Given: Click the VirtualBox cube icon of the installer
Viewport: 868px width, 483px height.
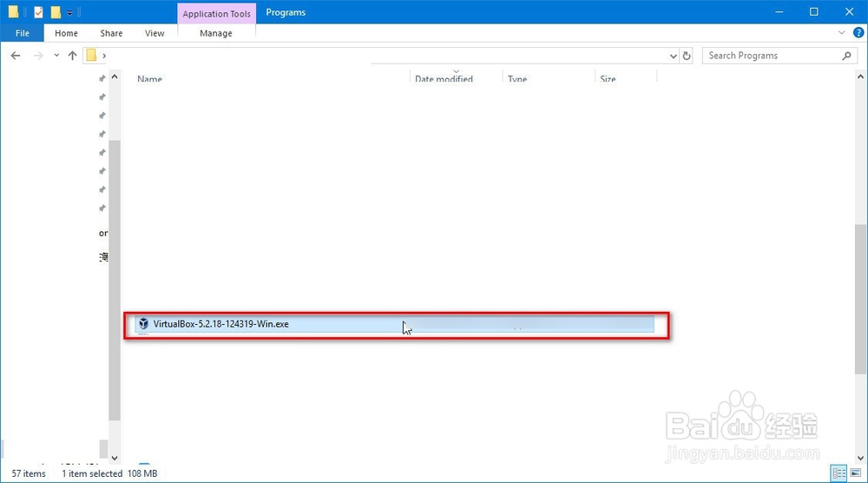Looking at the screenshot, I should click(x=143, y=324).
